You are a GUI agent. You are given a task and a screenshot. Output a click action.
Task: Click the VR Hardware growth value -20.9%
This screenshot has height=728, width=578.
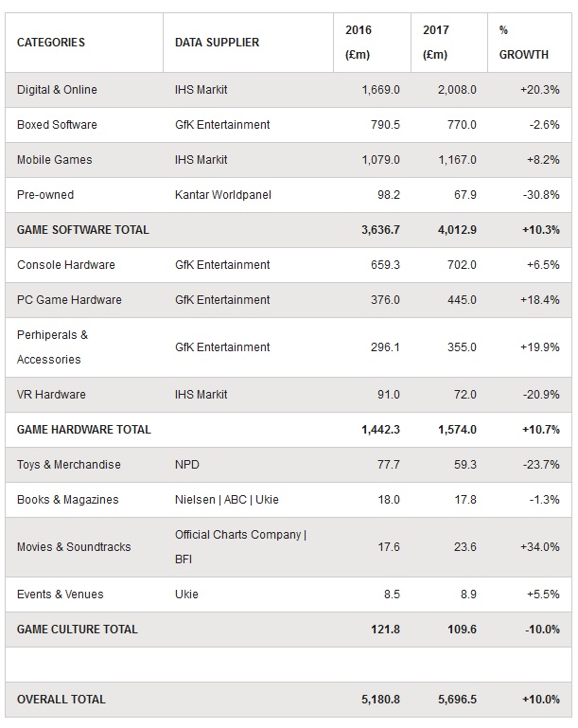pyautogui.click(x=541, y=395)
